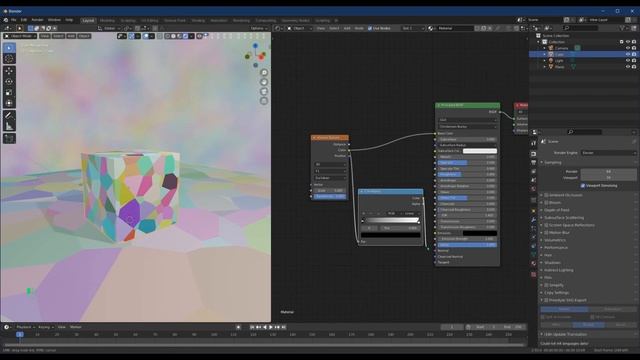Open the Render Engine dropdown

point(608,153)
